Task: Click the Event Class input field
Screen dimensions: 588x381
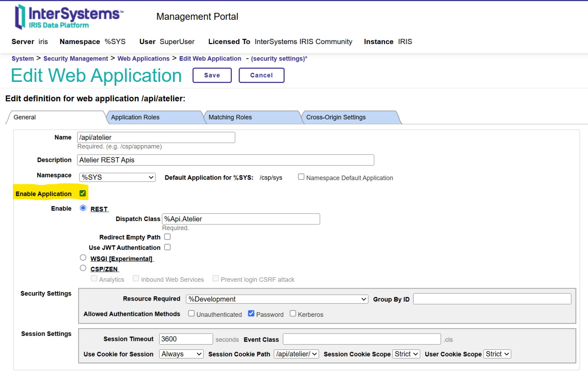Action: (x=362, y=339)
